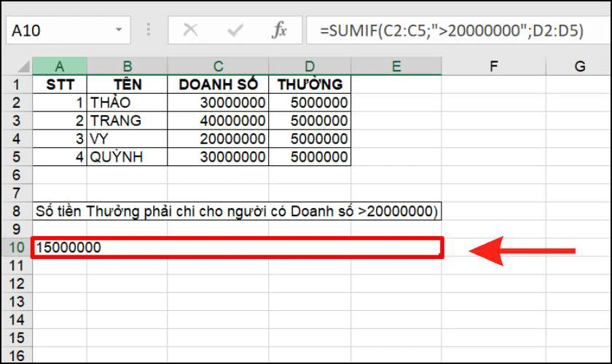The image size is (612, 364).
Task: Click the formula bar divider dots handle
Action: tap(149, 30)
